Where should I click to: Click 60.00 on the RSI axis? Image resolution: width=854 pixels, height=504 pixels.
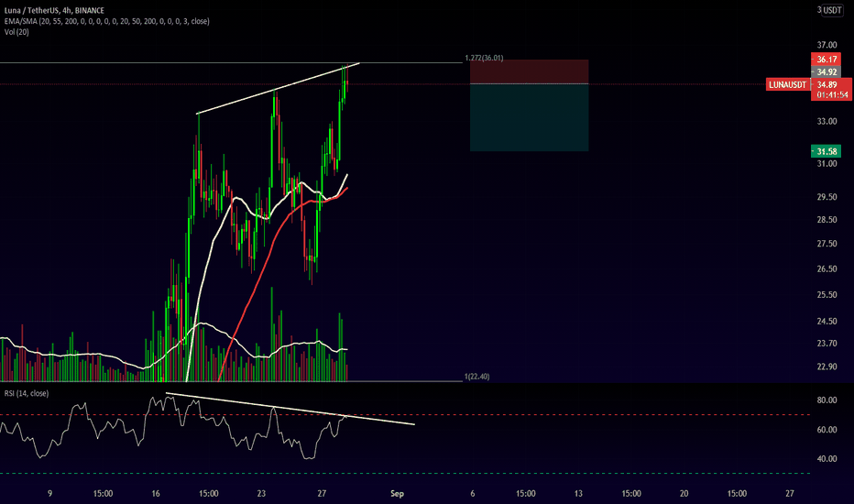(x=827, y=430)
